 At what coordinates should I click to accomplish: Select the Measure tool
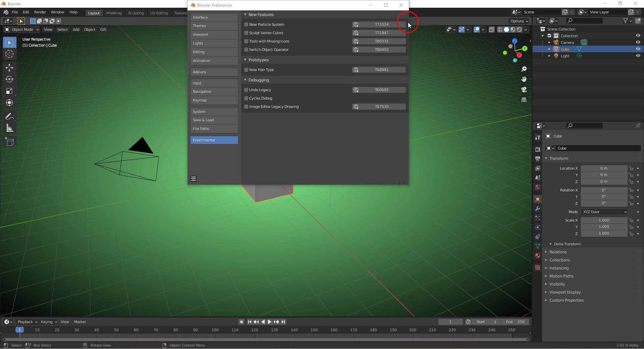click(x=9, y=128)
